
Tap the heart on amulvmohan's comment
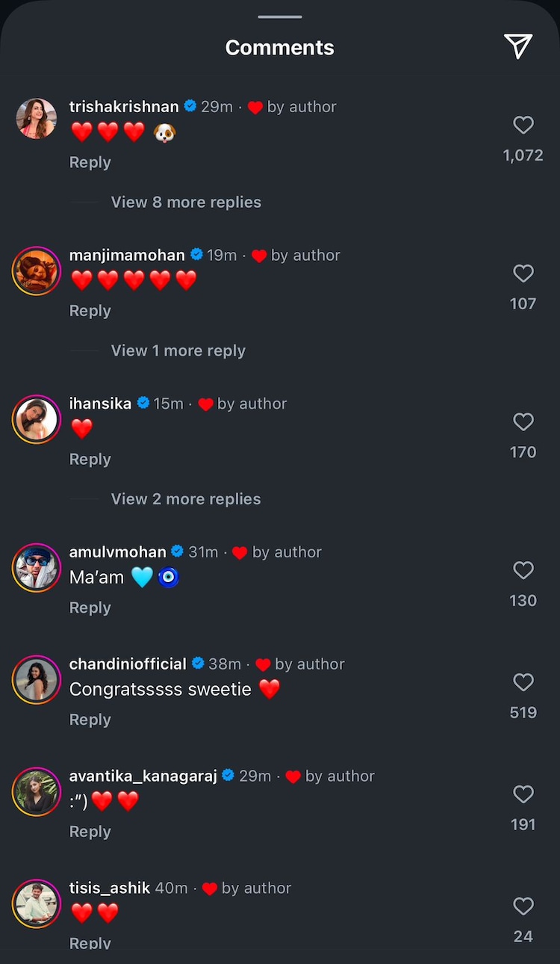(x=523, y=570)
